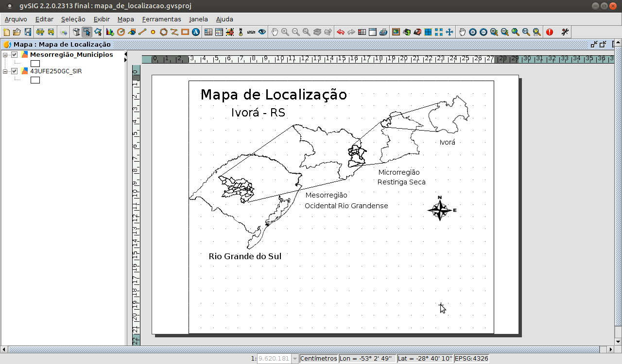This screenshot has height=364, width=622.
Task: Click the scale value input field
Action: 275,358
